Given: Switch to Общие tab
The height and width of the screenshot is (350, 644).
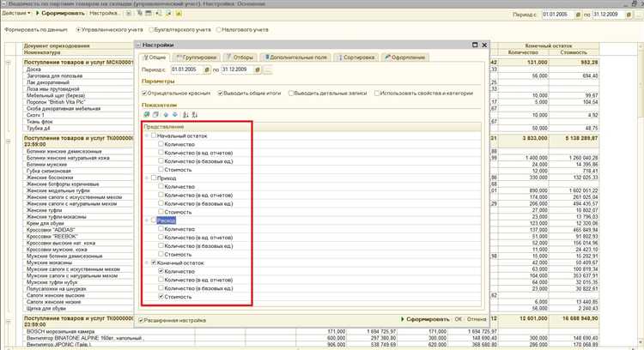Looking at the screenshot, I should (155, 57).
